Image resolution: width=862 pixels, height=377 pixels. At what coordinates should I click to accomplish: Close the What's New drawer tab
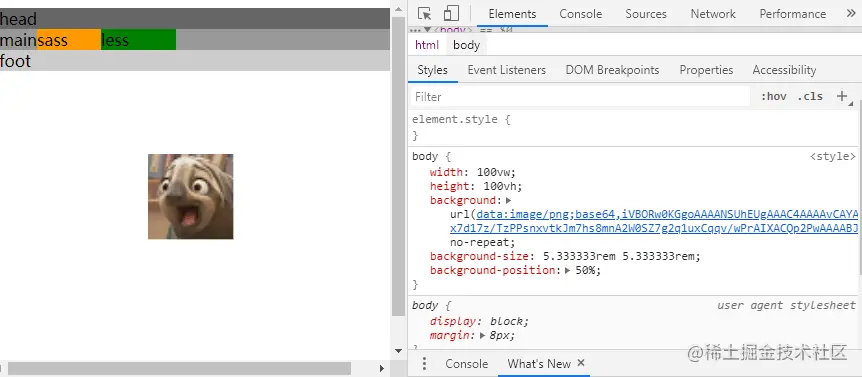[581, 363]
